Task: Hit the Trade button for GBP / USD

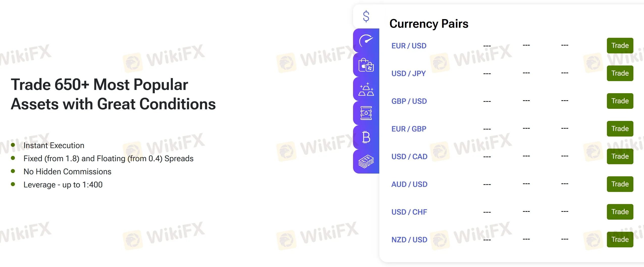Action: [620, 101]
